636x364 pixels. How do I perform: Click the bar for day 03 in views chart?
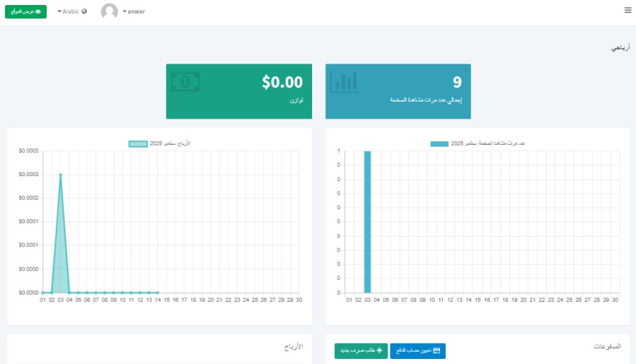tap(368, 221)
